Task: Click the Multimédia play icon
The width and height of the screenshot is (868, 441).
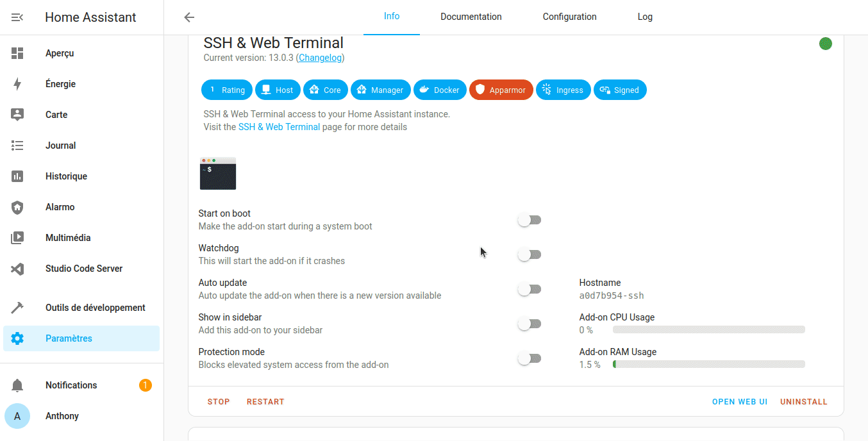Action: pyautogui.click(x=17, y=238)
